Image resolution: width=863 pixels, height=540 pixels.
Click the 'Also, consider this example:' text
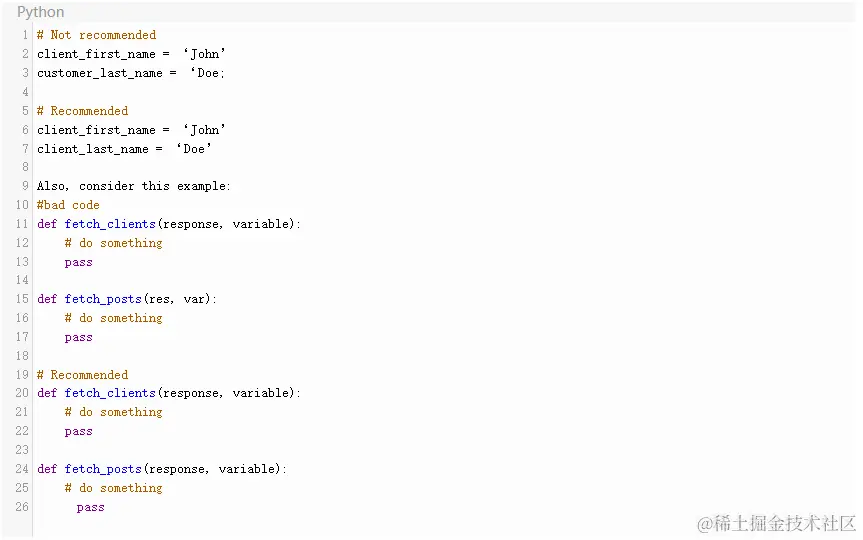[x=134, y=186]
